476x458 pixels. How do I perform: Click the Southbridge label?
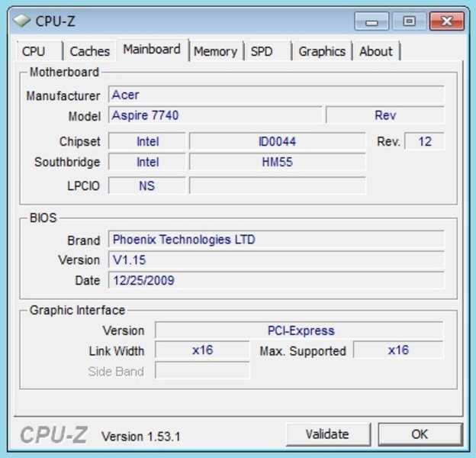(x=67, y=162)
